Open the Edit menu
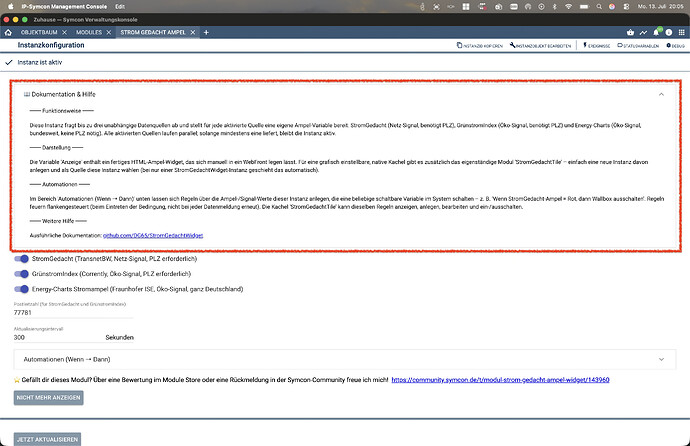 [x=120, y=7]
